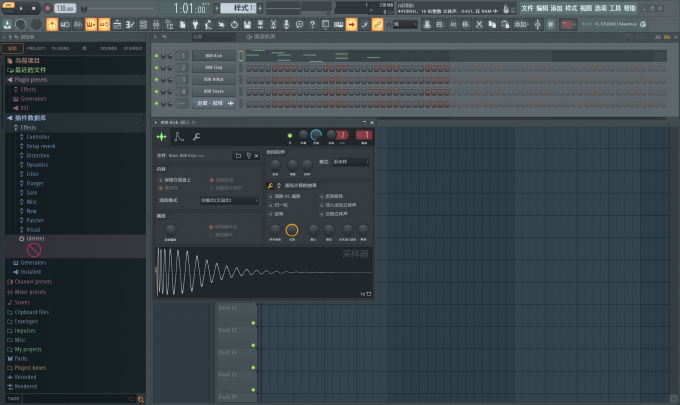The image size is (680, 405).
Task: Open the Channel presets folder
Action: coord(33,282)
